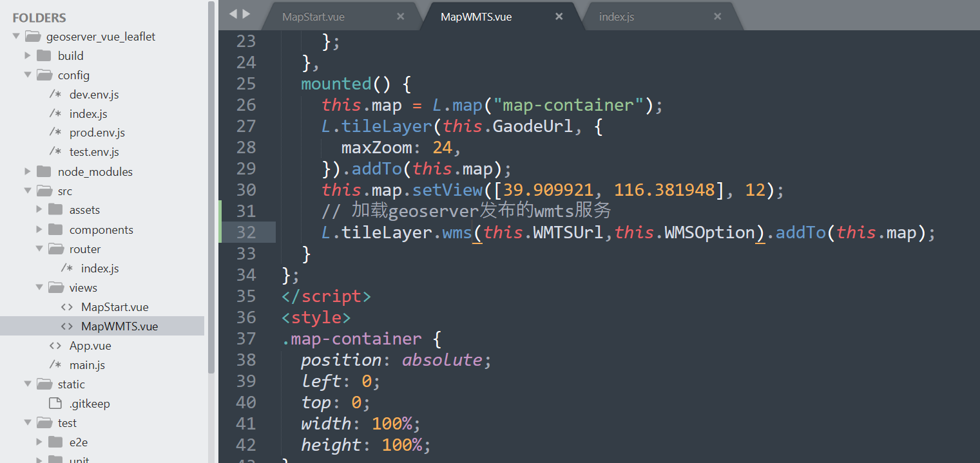The width and height of the screenshot is (980, 463).
Task: Close the MapWMTS.vue tab
Action: click(x=558, y=17)
